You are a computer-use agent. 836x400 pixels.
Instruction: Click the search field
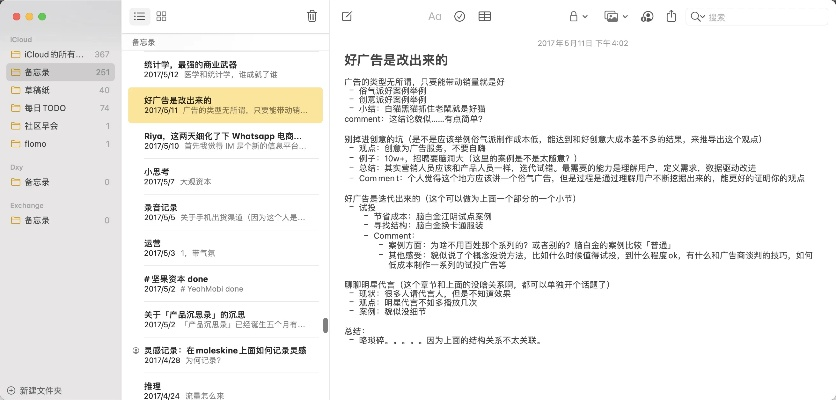(760, 16)
